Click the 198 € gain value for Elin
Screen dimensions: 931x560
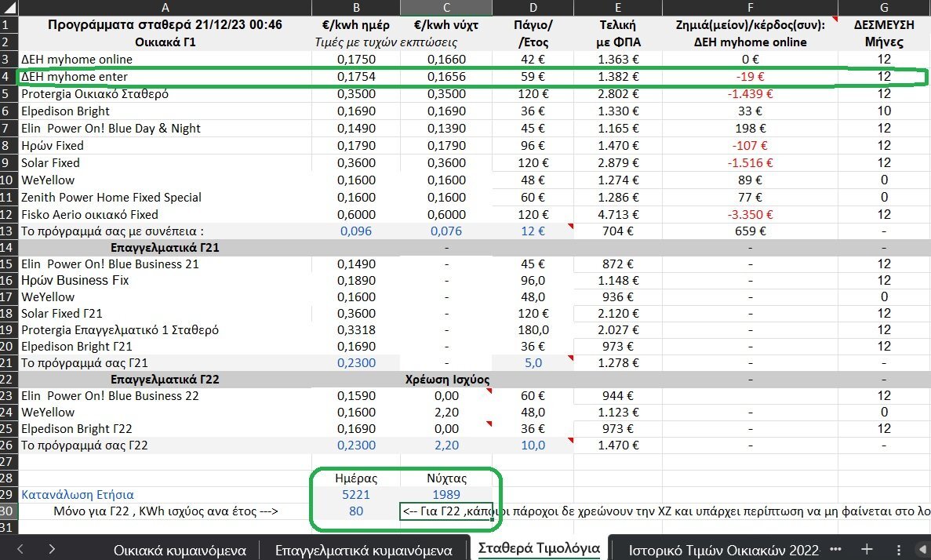[751, 129]
